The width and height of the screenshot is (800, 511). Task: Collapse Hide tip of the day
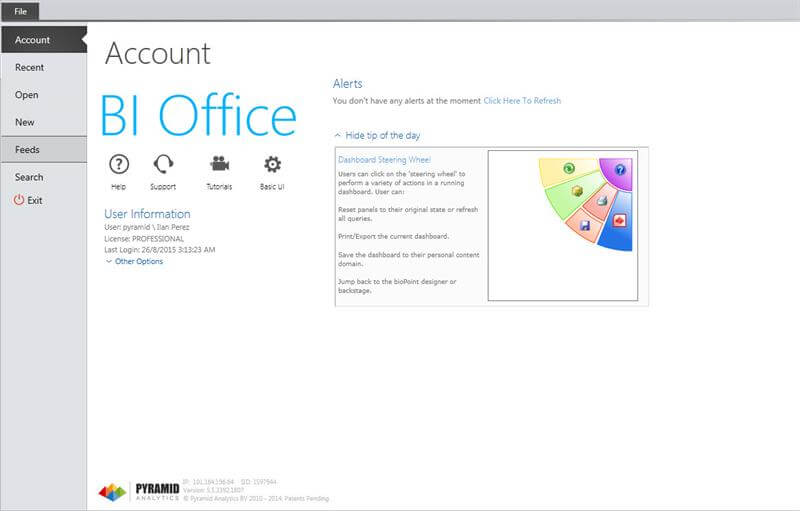[378, 136]
